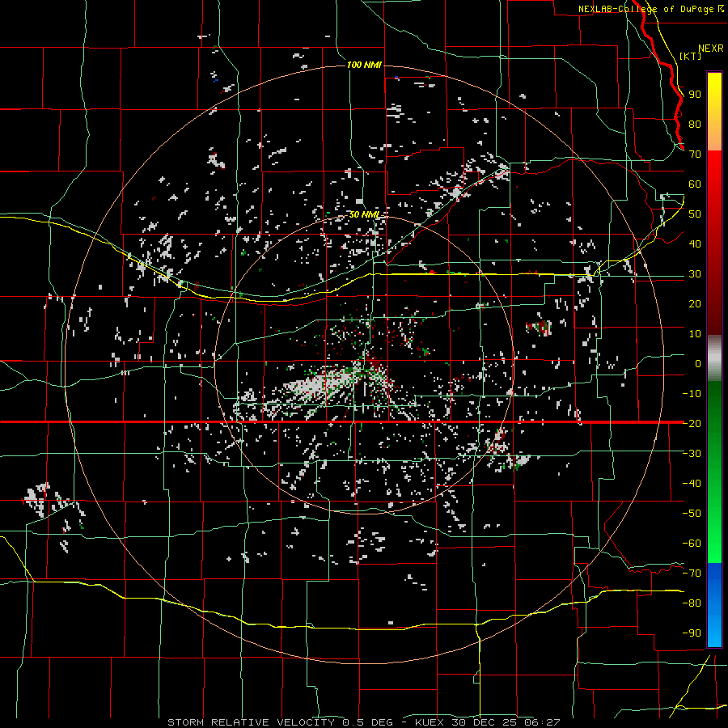728x728 pixels.
Task: Click the -60 value on velocity scale
Action: coord(692,544)
